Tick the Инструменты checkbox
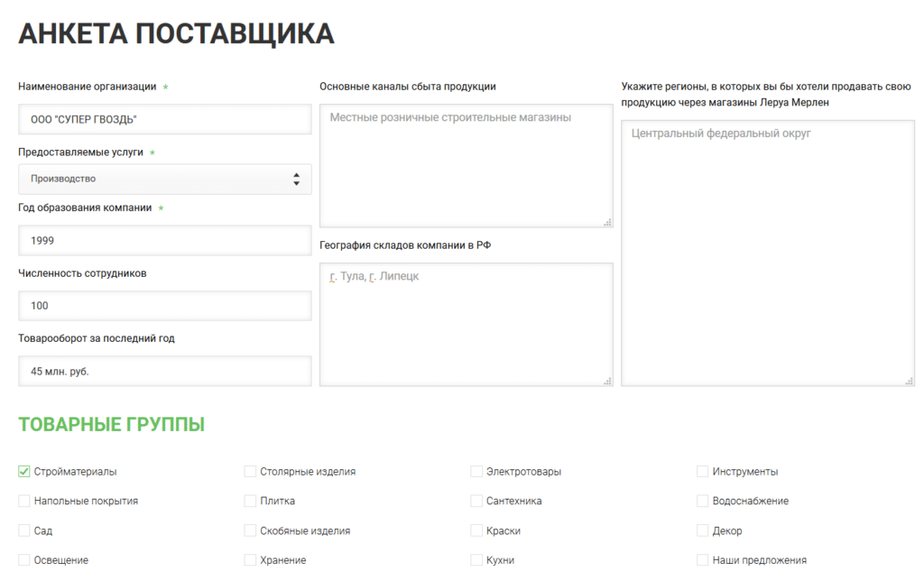This screenshot has height=581, width=924. [703, 472]
